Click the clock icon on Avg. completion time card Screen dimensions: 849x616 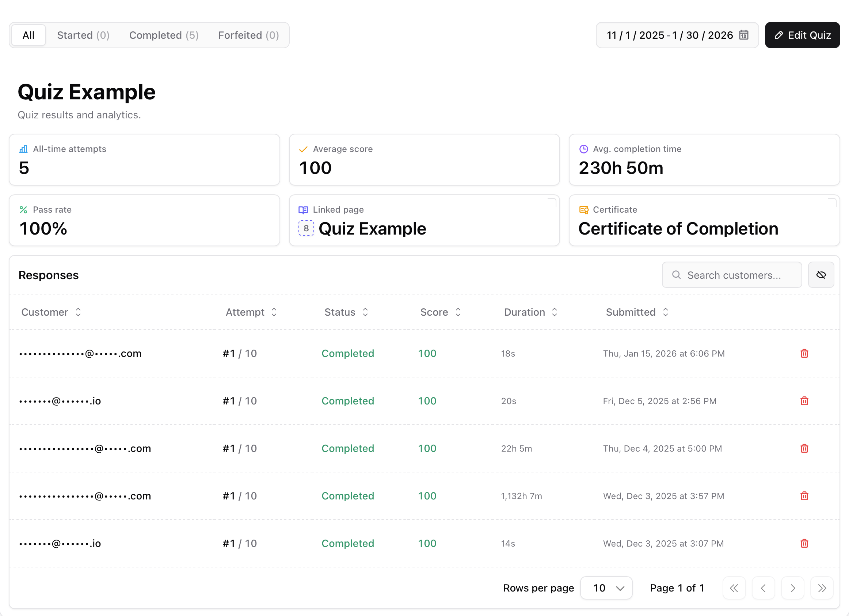pos(583,149)
